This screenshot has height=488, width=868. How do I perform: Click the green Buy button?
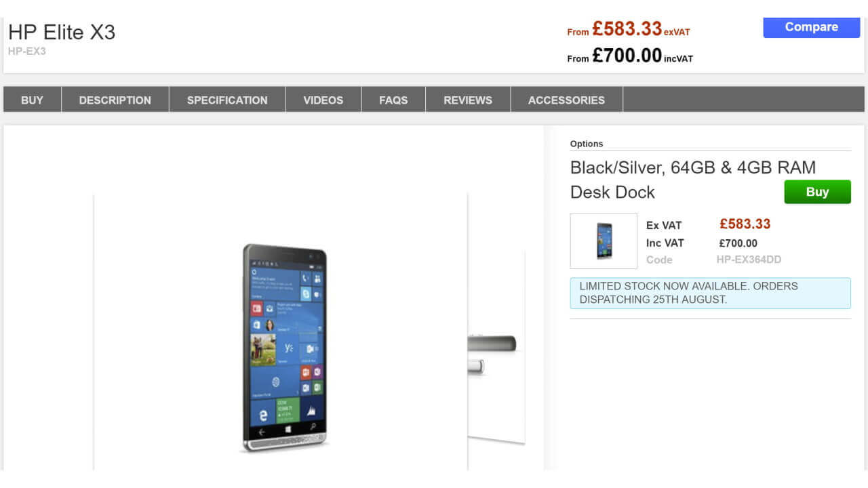point(817,192)
